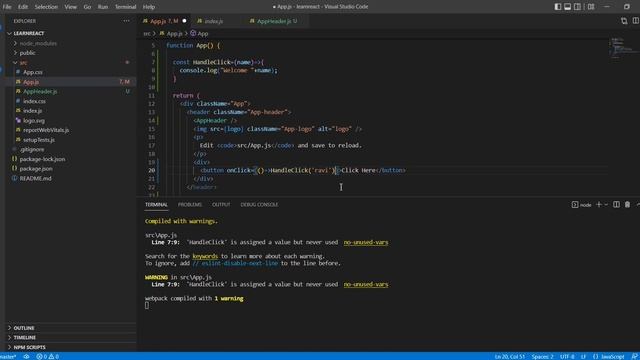The image size is (640, 360).
Task: Open the Terminal menu
Action: [125, 7]
